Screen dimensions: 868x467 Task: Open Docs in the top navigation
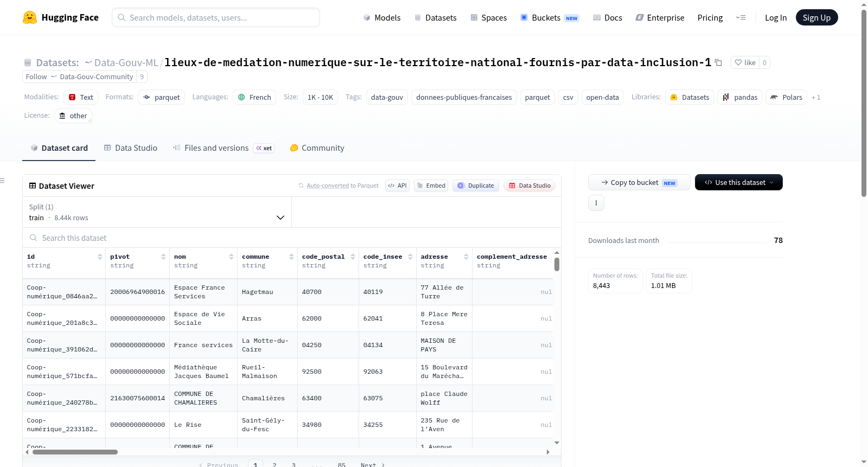point(608,18)
